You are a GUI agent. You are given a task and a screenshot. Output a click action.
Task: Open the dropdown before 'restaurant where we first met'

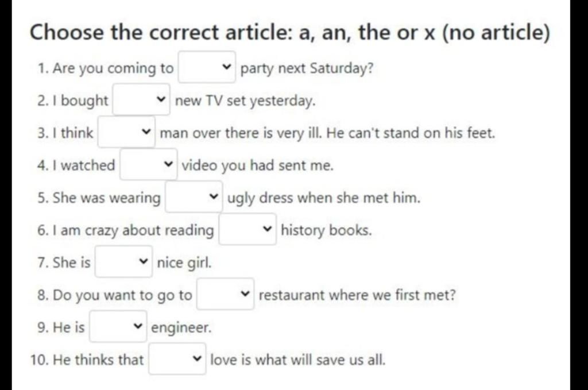225,294
